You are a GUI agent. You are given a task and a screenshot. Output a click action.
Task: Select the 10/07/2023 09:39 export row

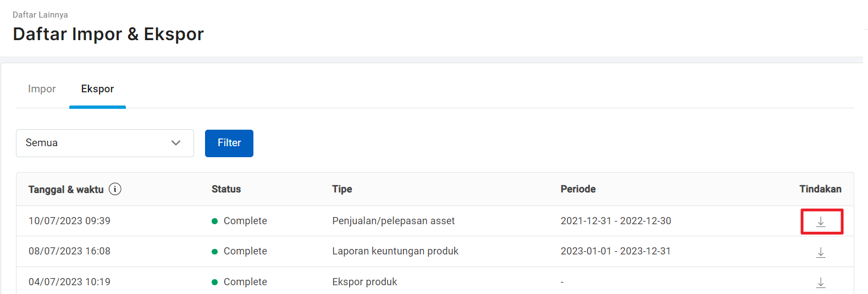tap(69, 221)
